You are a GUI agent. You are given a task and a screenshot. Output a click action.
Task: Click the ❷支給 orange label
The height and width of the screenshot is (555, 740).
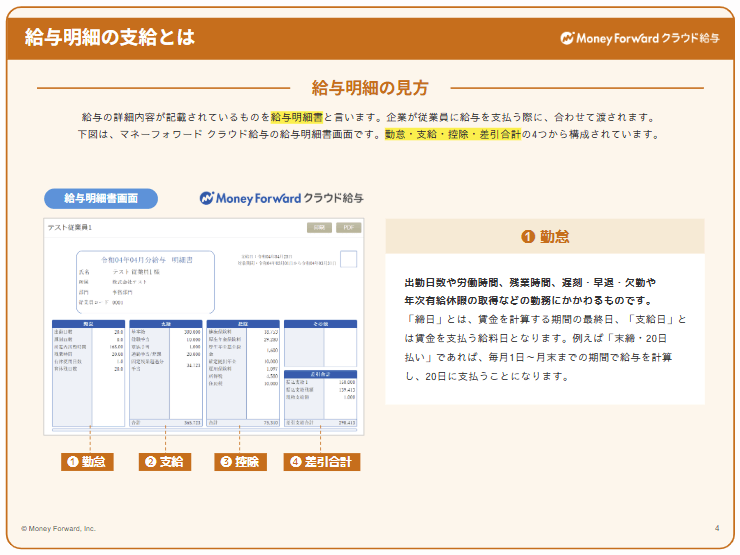coord(165,462)
